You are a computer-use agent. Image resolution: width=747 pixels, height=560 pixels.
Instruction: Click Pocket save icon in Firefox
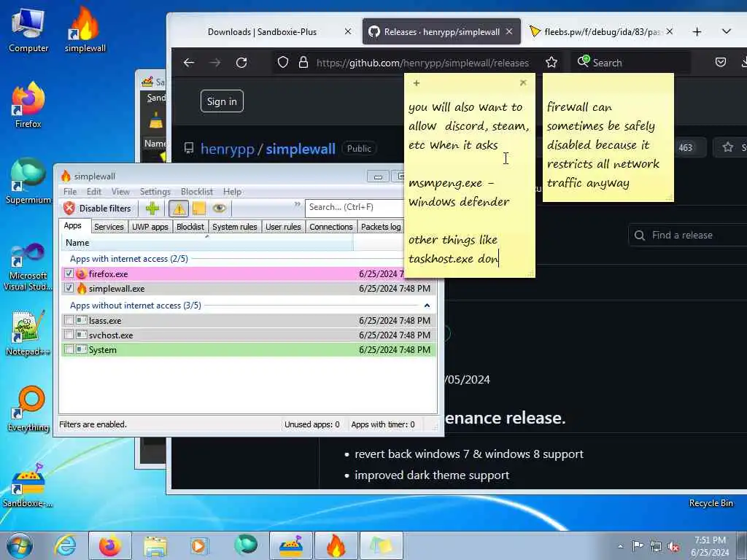click(721, 63)
